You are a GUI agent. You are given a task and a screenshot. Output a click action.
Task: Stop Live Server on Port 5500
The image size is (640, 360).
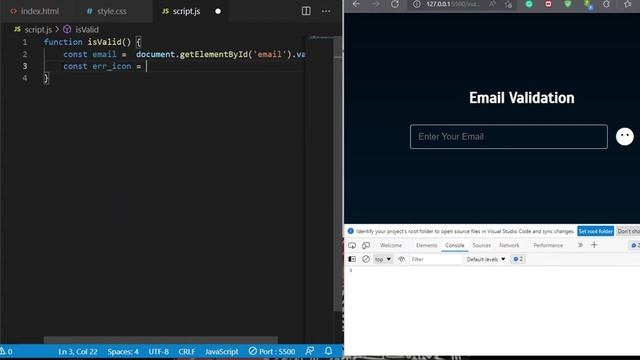point(272,351)
